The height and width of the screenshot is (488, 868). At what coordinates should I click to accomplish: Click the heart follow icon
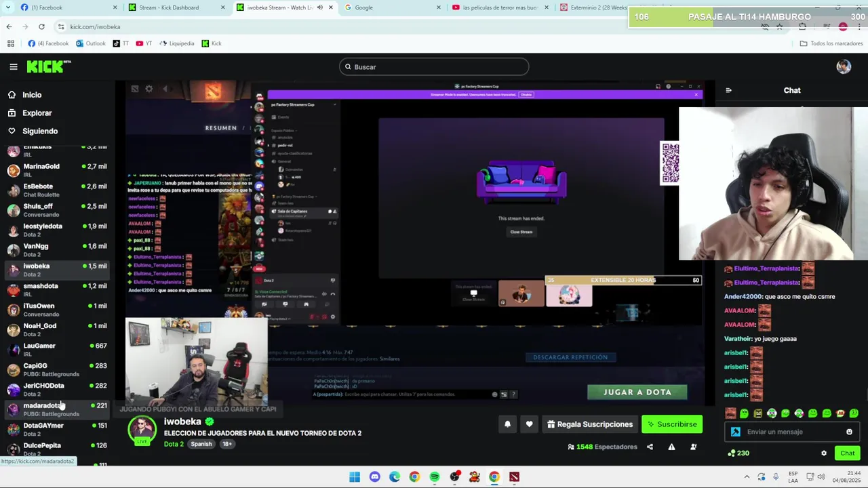point(529,424)
